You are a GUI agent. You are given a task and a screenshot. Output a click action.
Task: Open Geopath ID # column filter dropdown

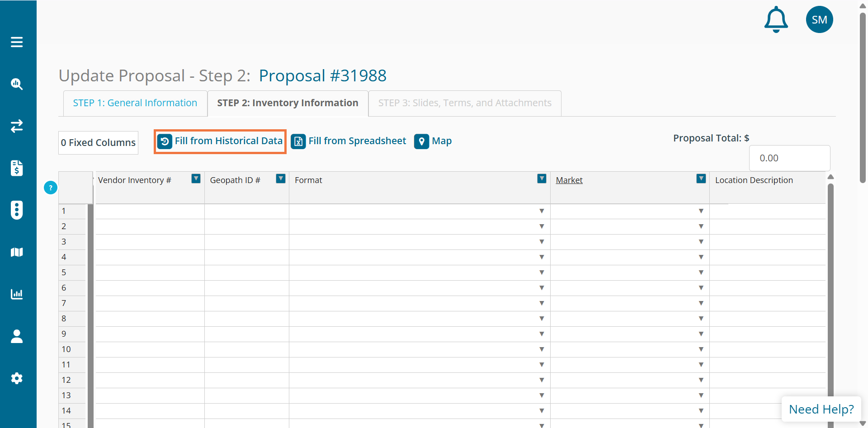point(281,179)
